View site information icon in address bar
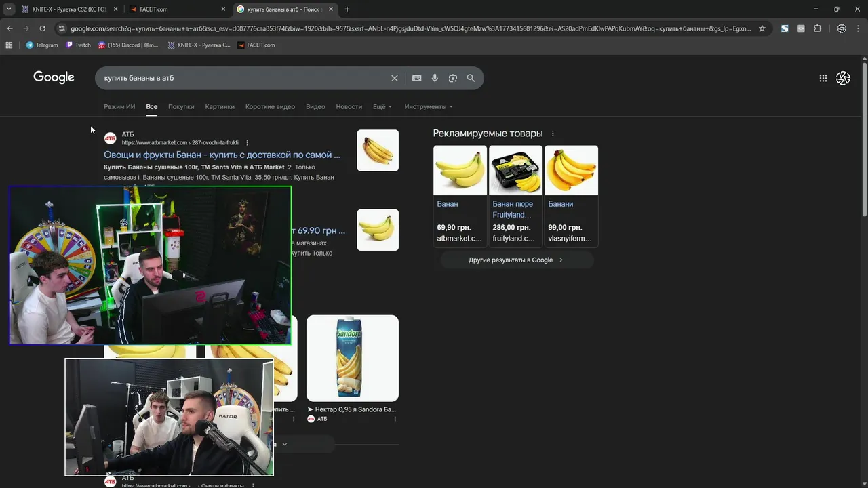Screen dimensions: 868x488 coord(62,28)
